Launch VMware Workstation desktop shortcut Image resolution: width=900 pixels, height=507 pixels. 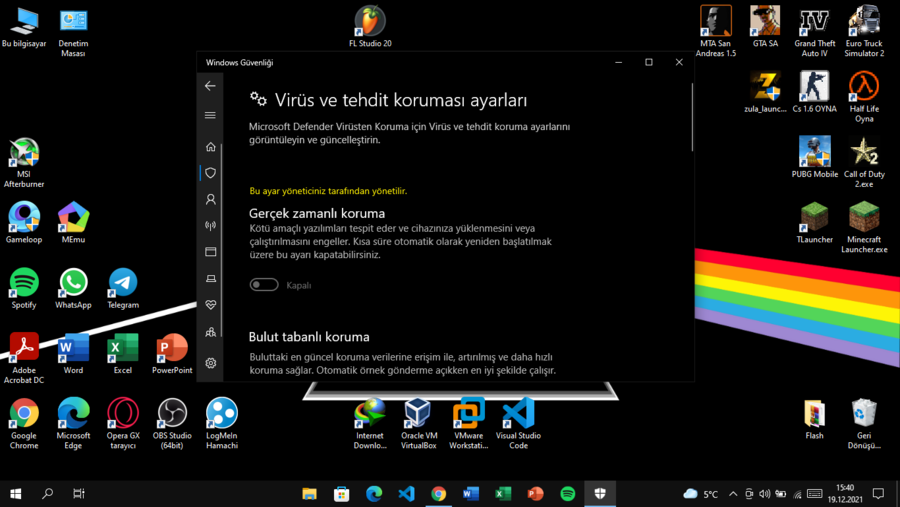pyautogui.click(x=468, y=424)
